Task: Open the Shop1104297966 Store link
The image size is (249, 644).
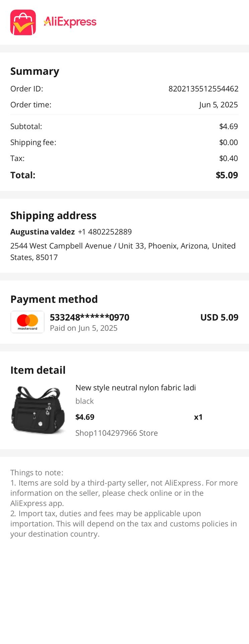Action: click(x=117, y=433)
